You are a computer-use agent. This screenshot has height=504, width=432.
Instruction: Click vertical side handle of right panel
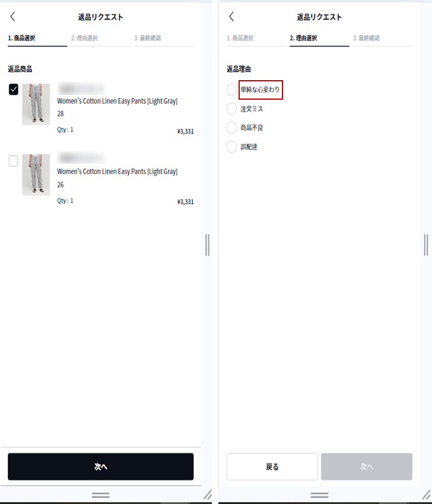[426, 245]
